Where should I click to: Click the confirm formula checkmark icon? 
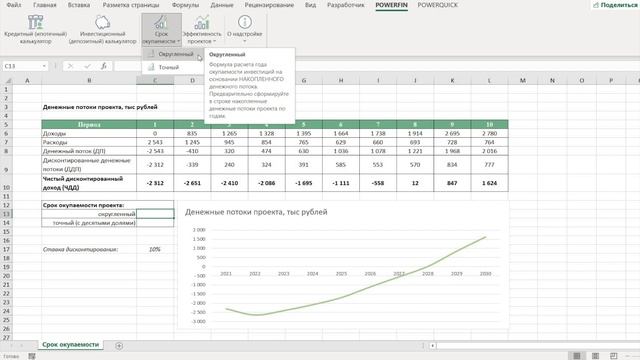pyautogui.click(x=87, y=66)
